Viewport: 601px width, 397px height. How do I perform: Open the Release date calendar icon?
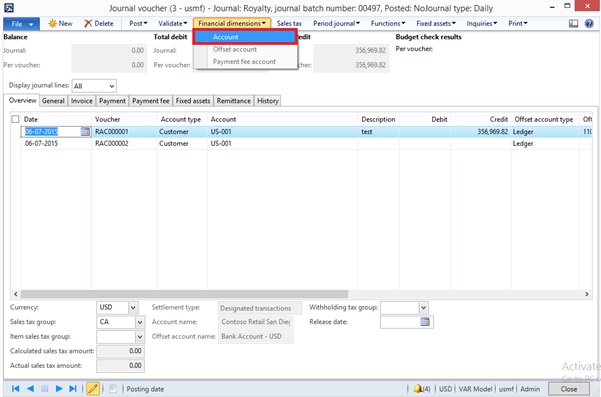click(425, 322)
